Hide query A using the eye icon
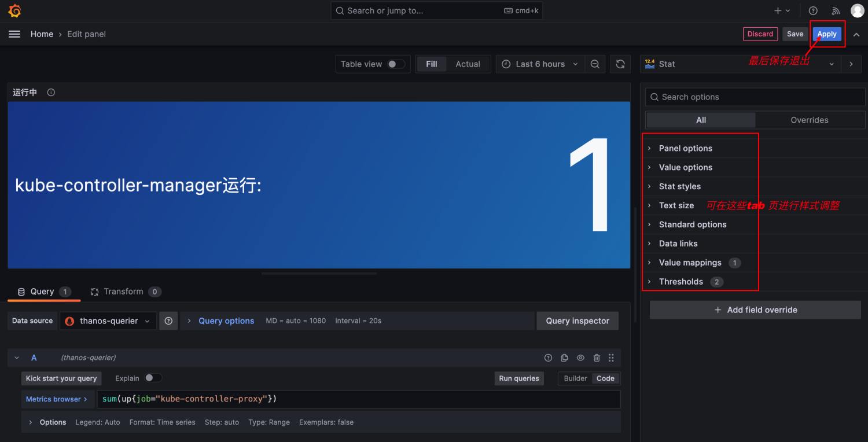The image size is (868, 442). pos(580,358)
